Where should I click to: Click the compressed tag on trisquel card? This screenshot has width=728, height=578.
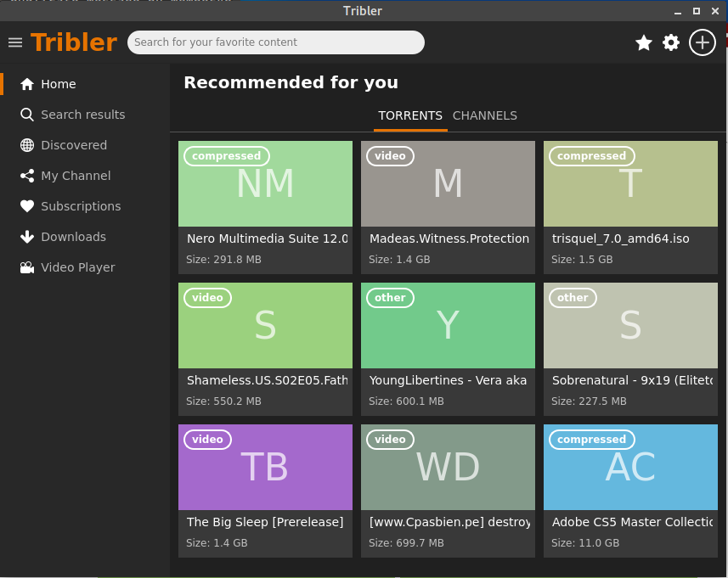coord(592,156)
